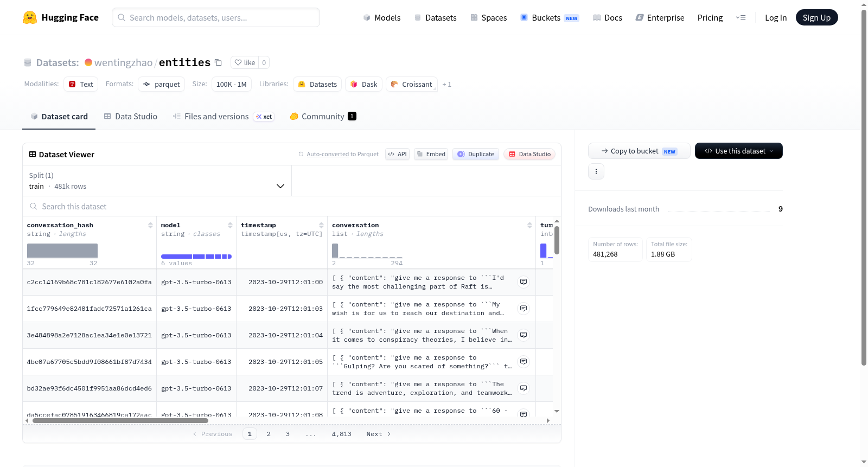
Task: Click the conversation_hash length histogram bar
Action: [x=62, y=251]
